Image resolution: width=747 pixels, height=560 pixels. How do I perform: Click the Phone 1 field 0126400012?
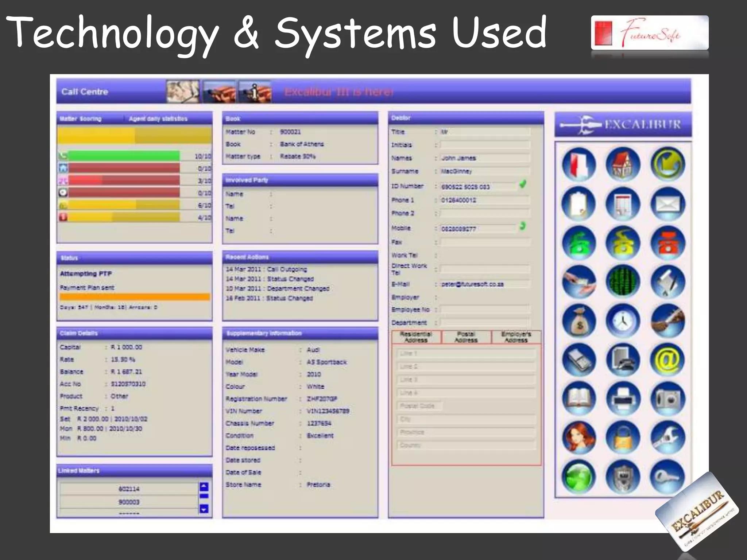[x=485, y=200]
